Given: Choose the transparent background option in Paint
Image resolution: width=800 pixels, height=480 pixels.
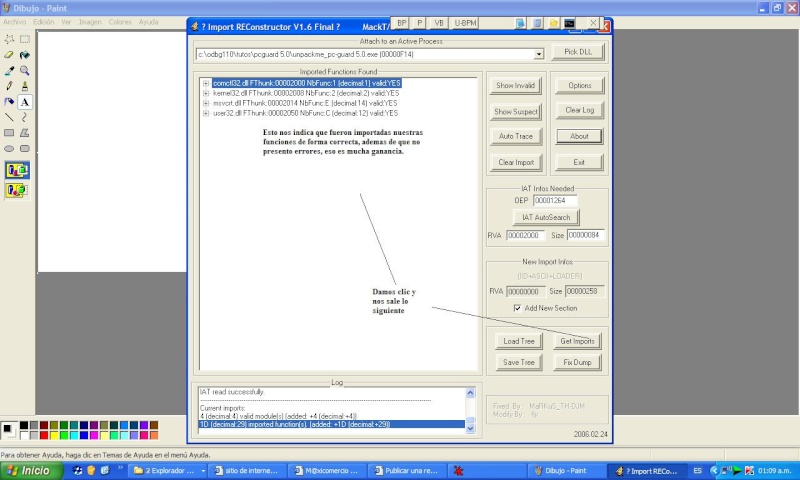Looking at the screenshot, I should coord(17,190).
